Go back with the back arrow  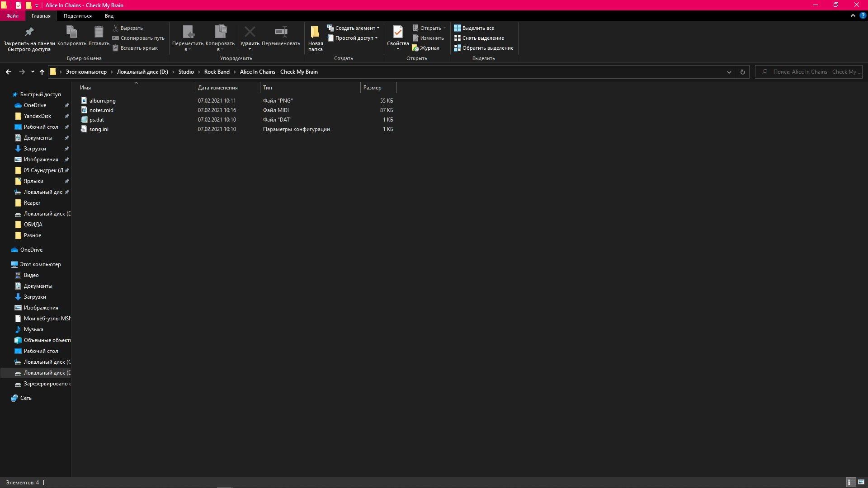pyautogui.click(x=9, y=72)
